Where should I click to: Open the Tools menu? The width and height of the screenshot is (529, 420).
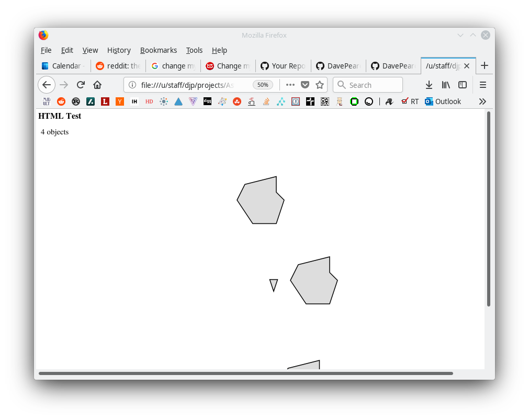[x=194, y=50]
